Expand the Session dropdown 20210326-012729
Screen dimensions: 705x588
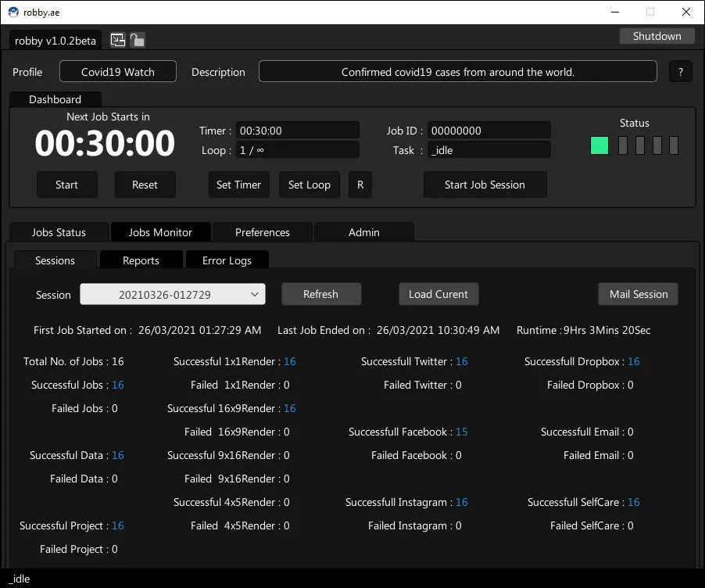point(173,295)
